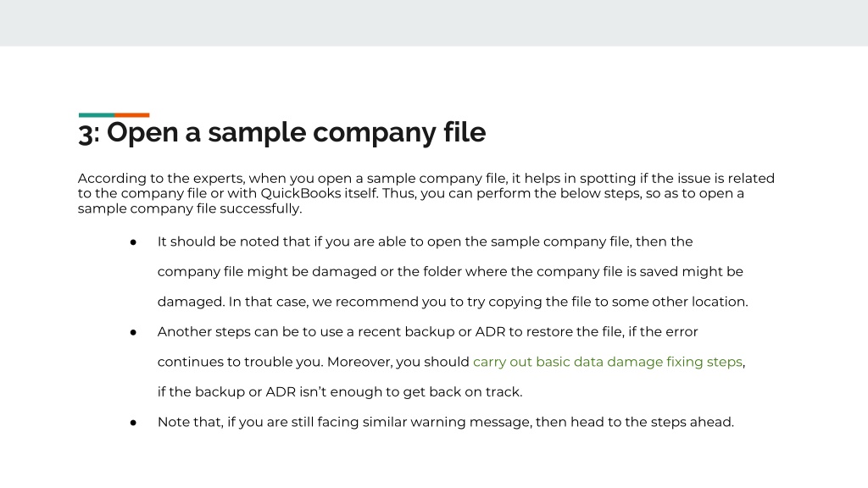Click the gray header band at the top

pos(434,23)
